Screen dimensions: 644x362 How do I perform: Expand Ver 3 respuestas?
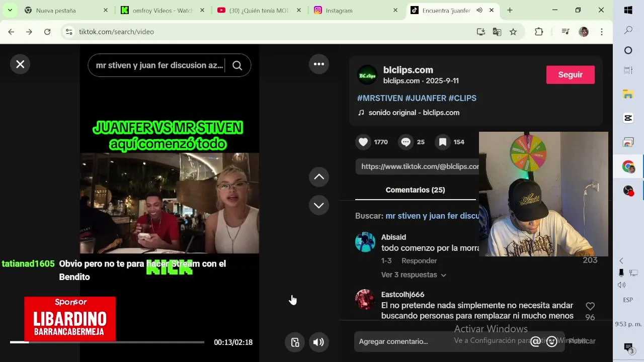(x=414, y=275)
